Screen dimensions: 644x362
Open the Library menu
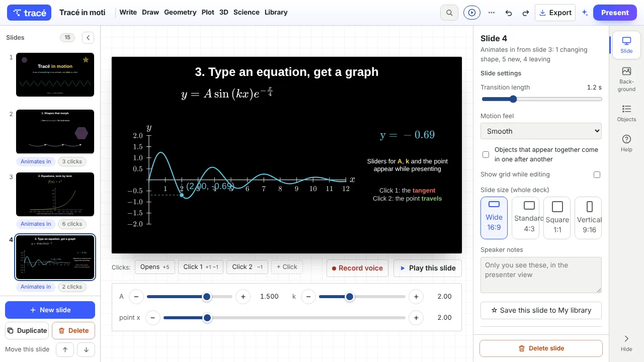pyautogui.click(x=276, y=13)
